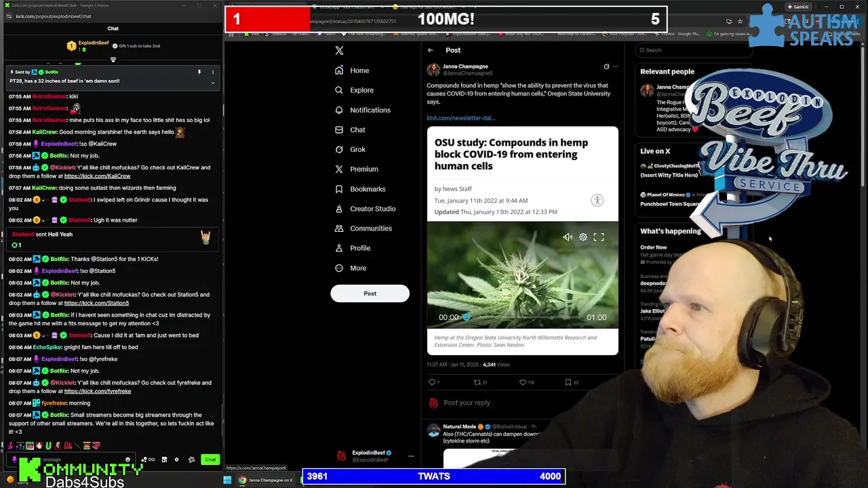Go back using the post back arrow
Viewport: 868px width, 488px height.
pos(430,50)
